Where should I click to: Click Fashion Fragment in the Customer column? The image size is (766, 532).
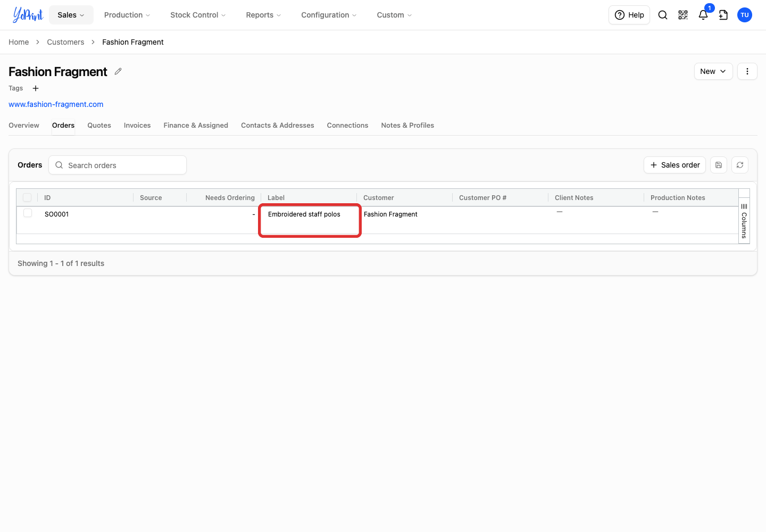pyautogui.click(x=390, y=214)
